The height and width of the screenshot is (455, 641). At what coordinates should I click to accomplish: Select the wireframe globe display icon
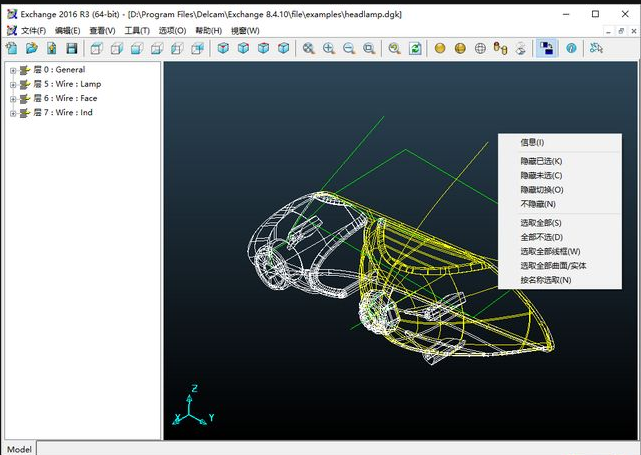pyautogui.click(x=480, y=48)
